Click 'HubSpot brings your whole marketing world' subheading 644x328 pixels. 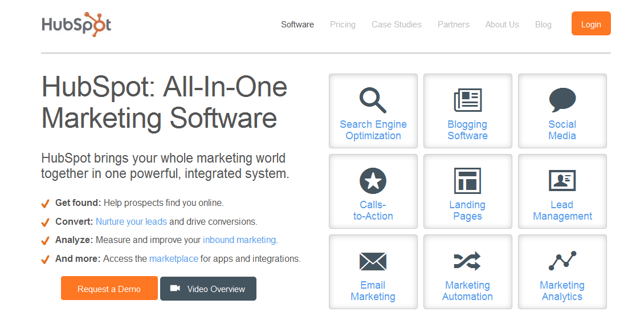pos(164,158)
